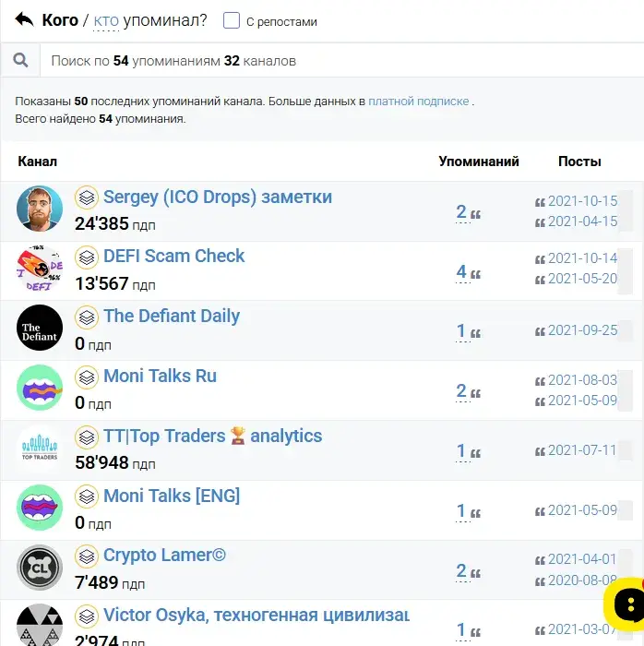Select the «Кого» mentions view

pos(60,19)
